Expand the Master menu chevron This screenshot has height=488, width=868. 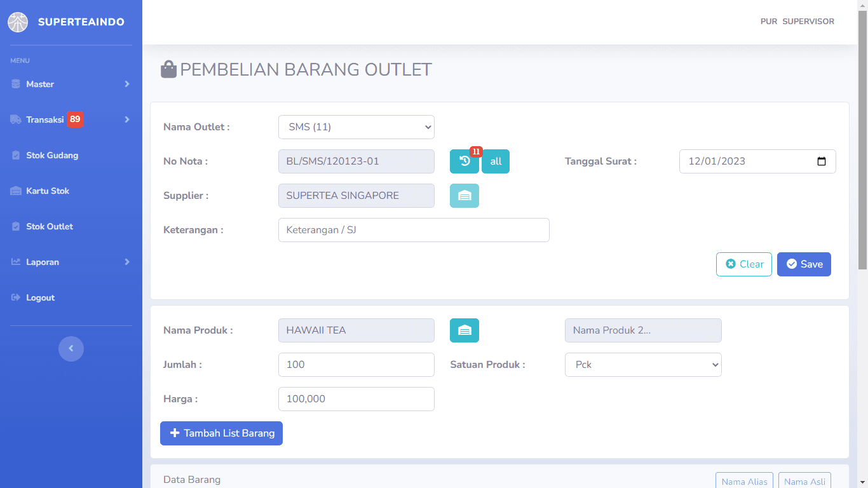127,84
